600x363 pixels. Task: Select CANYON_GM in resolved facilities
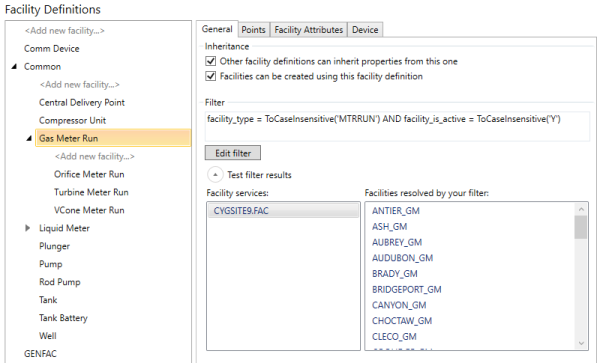[x=399, y=305]
